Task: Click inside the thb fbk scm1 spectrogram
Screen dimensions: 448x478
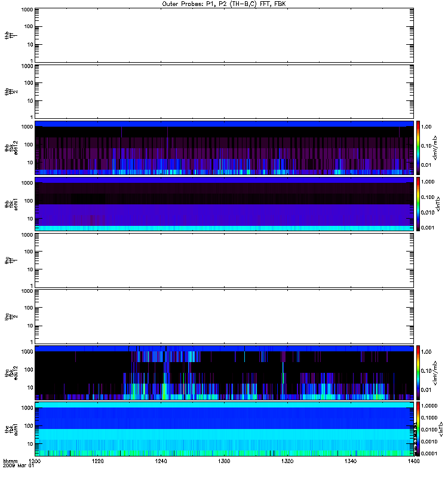Action: tap(224, 204)
